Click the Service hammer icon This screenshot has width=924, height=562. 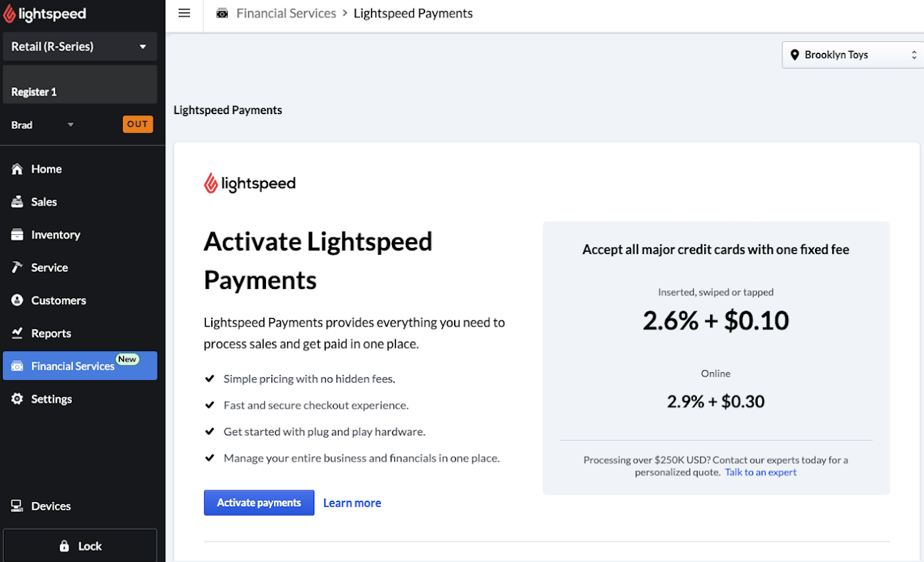[x=18, y=268]
